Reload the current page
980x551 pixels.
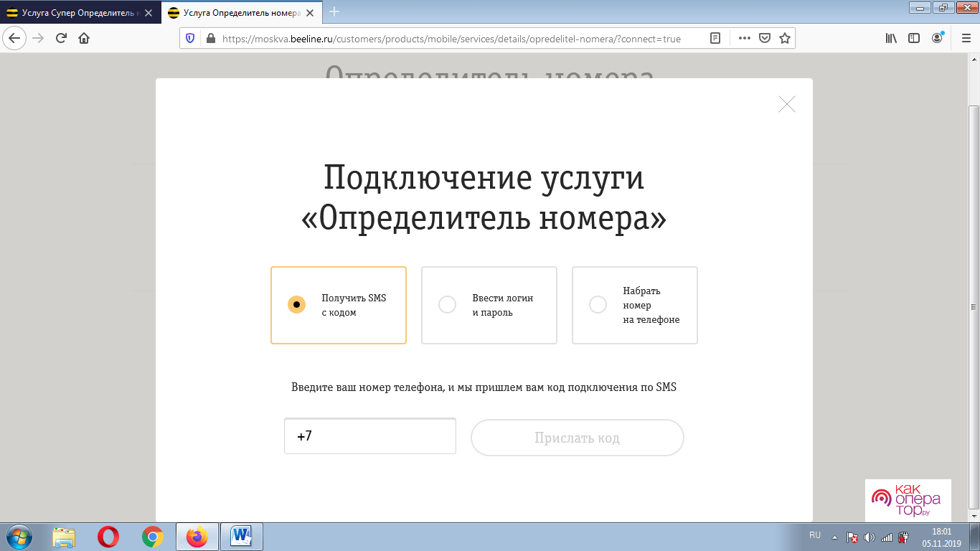click(61, 38)
